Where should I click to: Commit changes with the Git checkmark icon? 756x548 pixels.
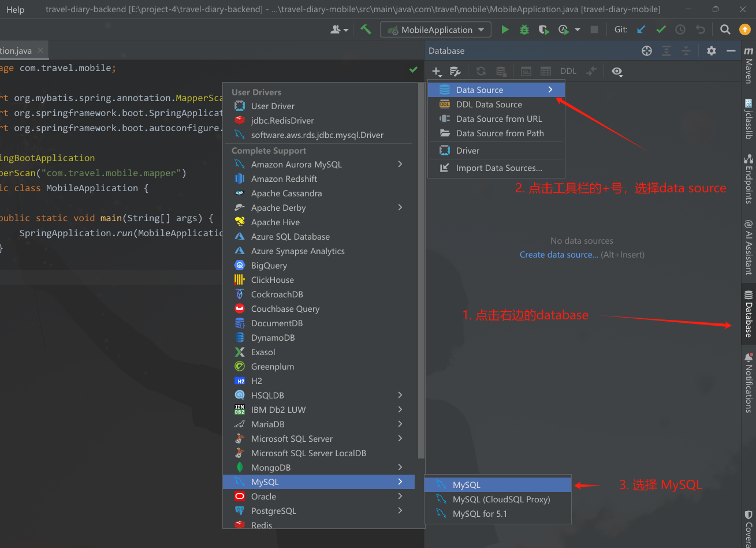click(661, 29)
